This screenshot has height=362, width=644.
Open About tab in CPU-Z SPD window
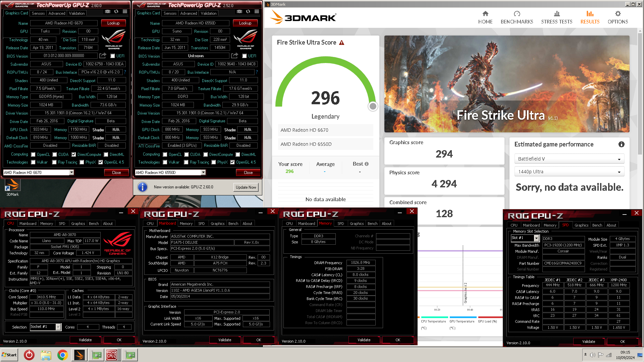[x=611, y=225]
